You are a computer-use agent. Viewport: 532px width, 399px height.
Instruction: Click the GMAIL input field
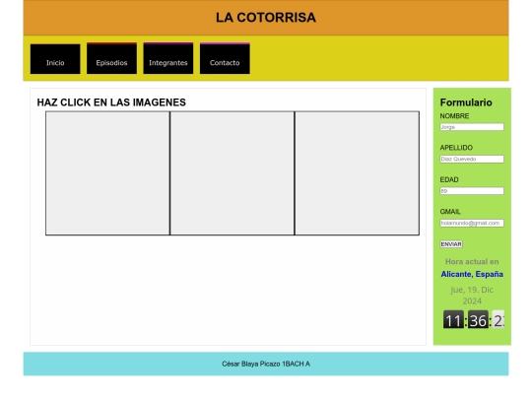pyautogui.click(x=472, y=223)
